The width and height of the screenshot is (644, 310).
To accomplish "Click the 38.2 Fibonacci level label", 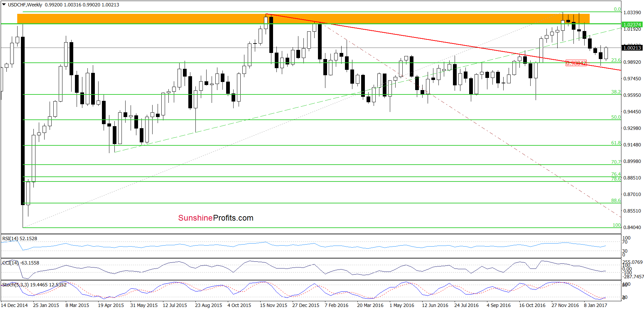I will tap(616, 92).
